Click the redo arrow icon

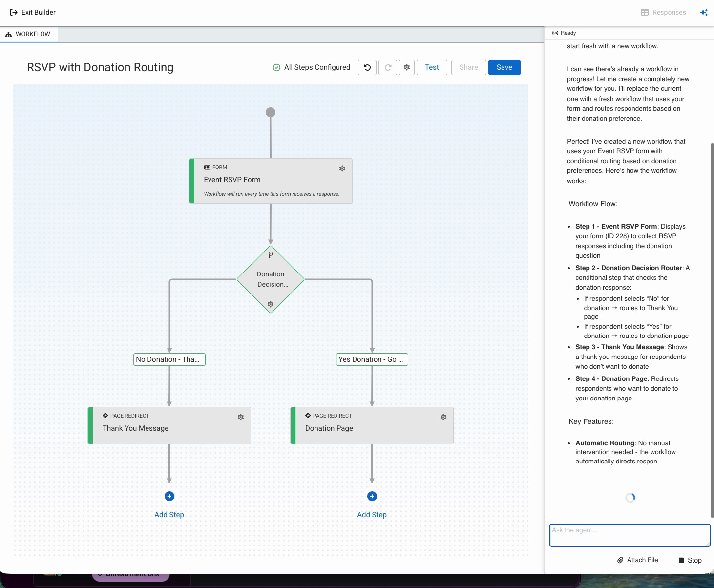pos(388,67)
